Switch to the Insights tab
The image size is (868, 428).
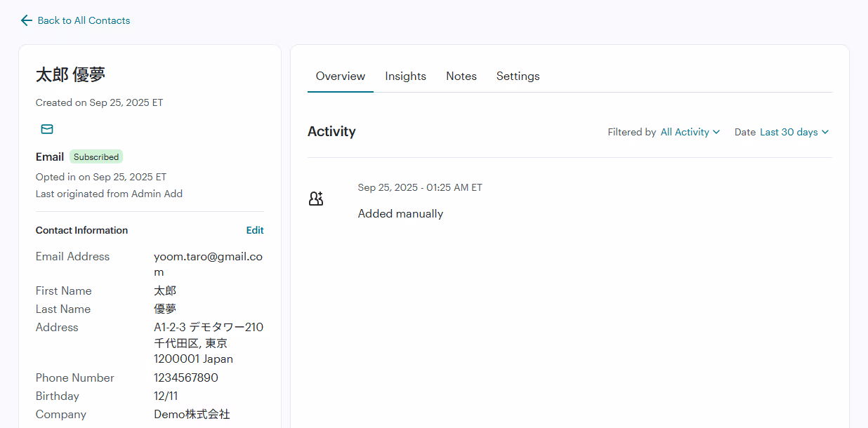click(x=405, y=76)
